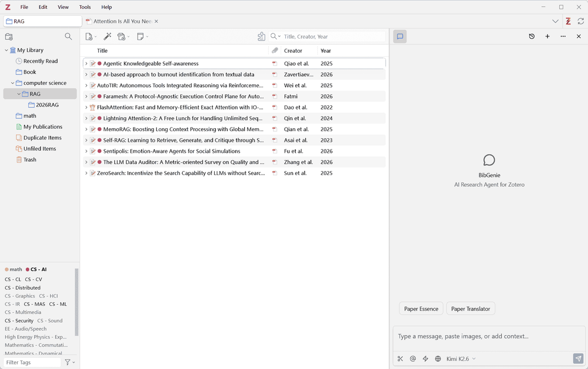Click the New Collection icon
The image size is (588, 369).
coord(9,37)
